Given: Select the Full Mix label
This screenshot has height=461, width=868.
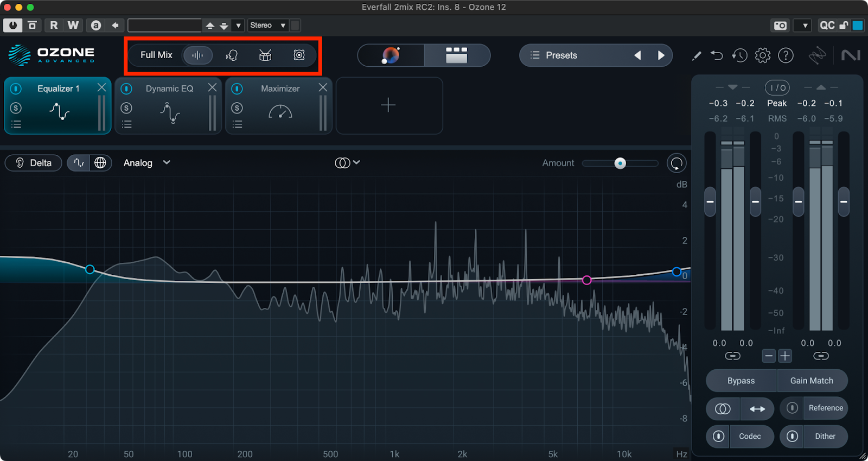Looking at the screenshot, I should pyautogui.click(x=156, y=55).
